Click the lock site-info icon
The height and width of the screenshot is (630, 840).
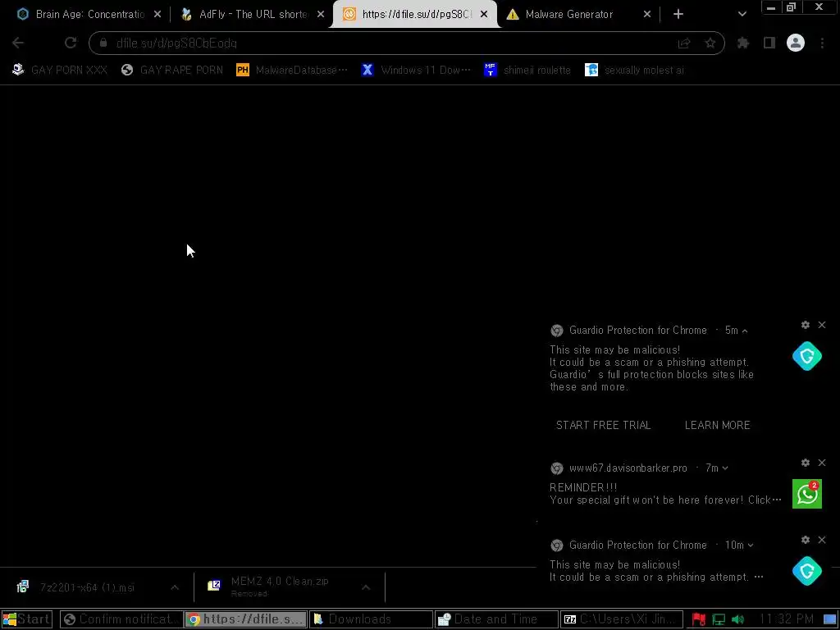click(103, 43)
